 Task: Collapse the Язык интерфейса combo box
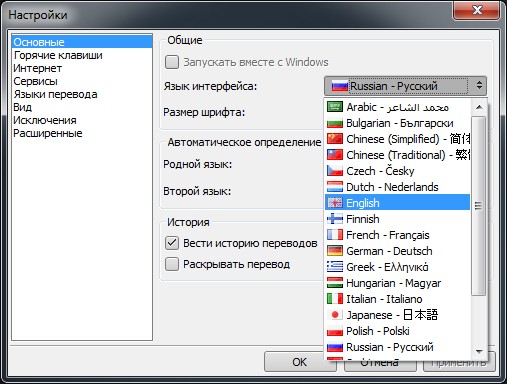tap(405, 86)
